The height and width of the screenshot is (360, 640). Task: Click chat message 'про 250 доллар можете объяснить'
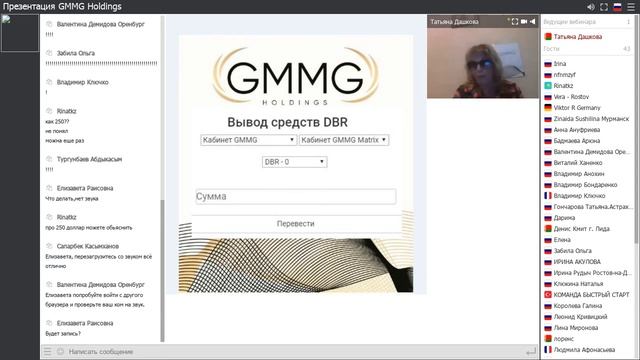tap(89, 228)
